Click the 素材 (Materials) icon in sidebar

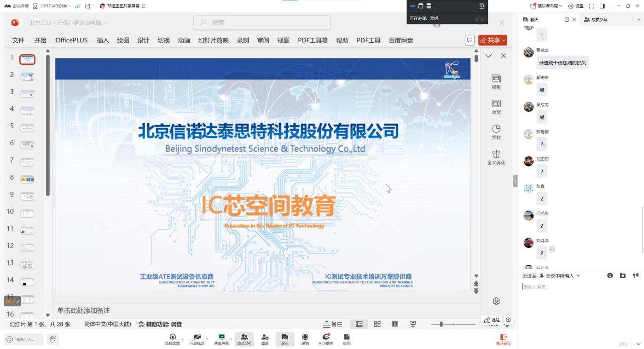(496, 132)
